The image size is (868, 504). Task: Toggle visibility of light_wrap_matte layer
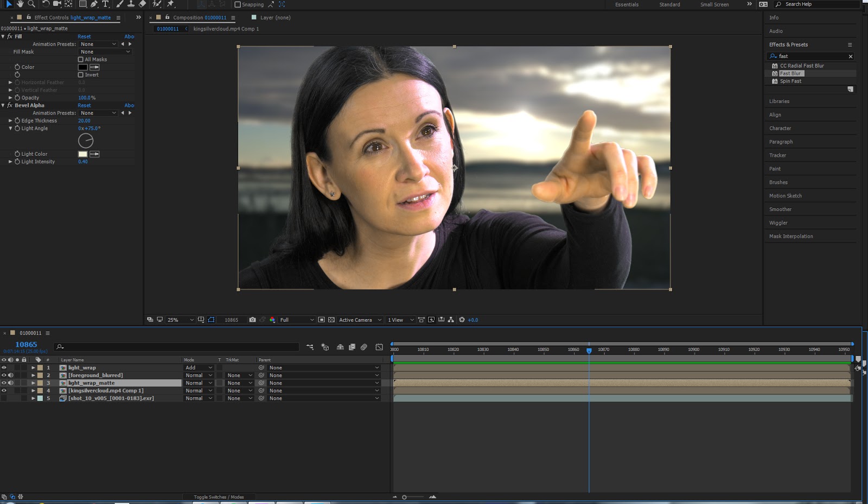[4, 383]
